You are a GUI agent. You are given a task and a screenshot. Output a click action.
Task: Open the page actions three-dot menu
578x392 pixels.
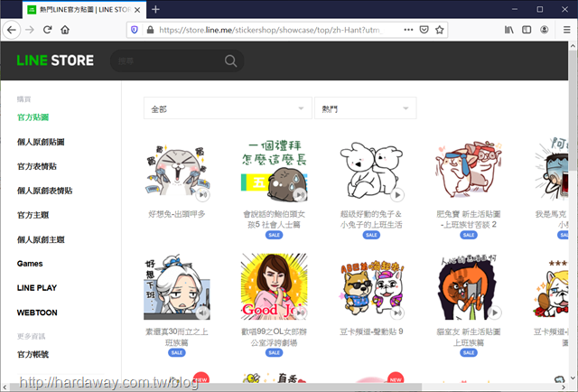pos(408,30)
